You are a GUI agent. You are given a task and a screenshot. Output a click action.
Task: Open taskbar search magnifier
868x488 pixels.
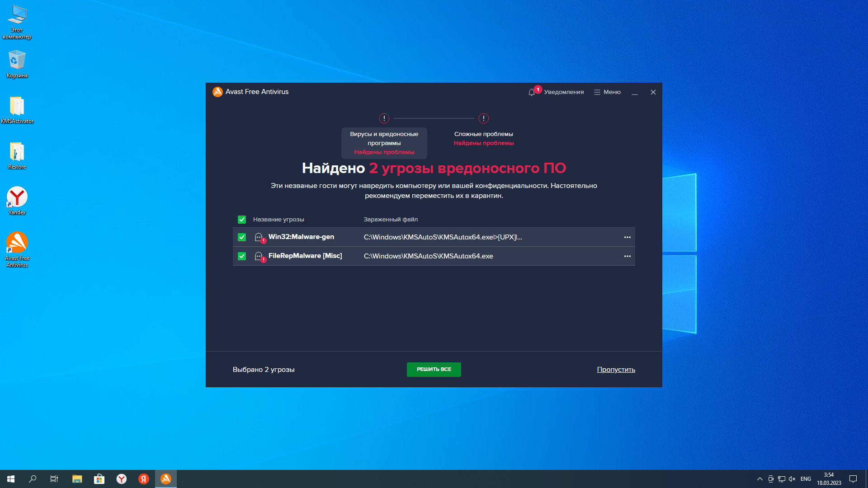point(33,479)
